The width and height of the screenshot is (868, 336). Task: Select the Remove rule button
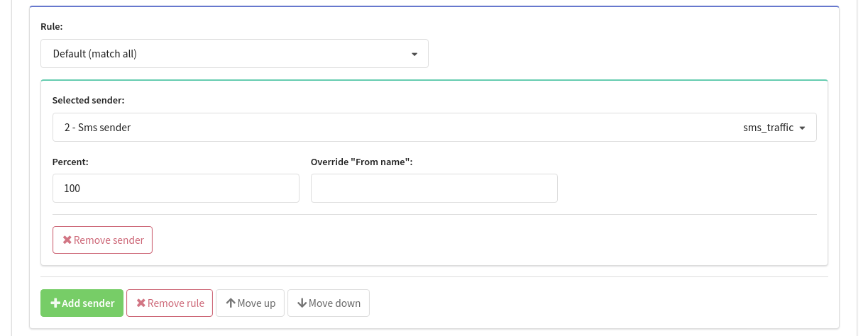click(170, 303)
